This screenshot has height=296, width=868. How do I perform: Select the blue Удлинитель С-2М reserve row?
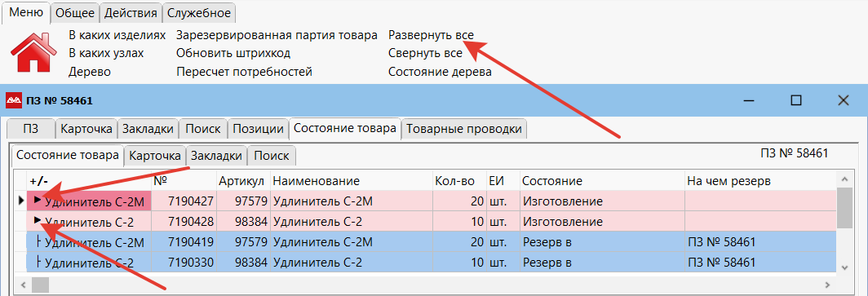point(432,242)
